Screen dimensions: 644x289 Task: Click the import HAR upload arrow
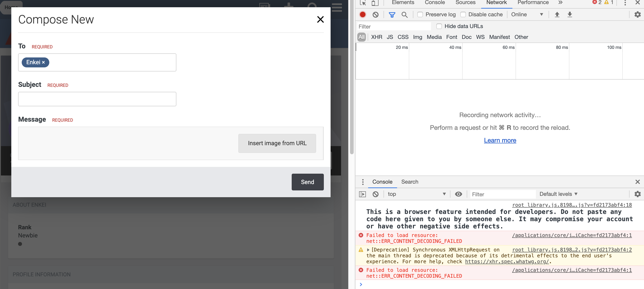(x=557, y=14)
